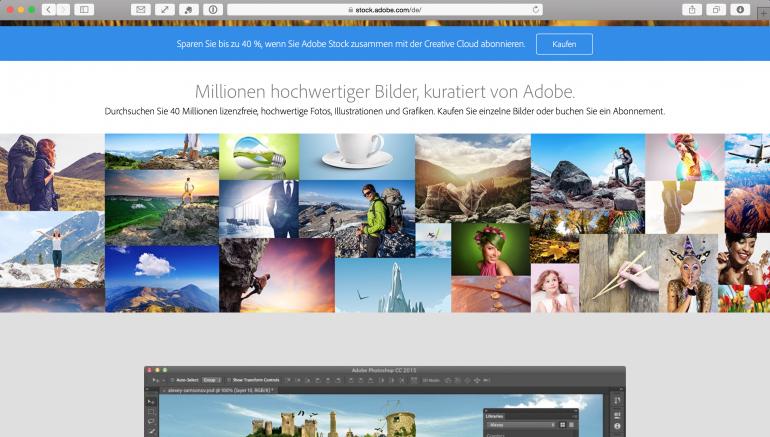Open photo of woman with arms outstretched in snow
The height and width of the screenshot is (437, 770).
tap(52, 250)
